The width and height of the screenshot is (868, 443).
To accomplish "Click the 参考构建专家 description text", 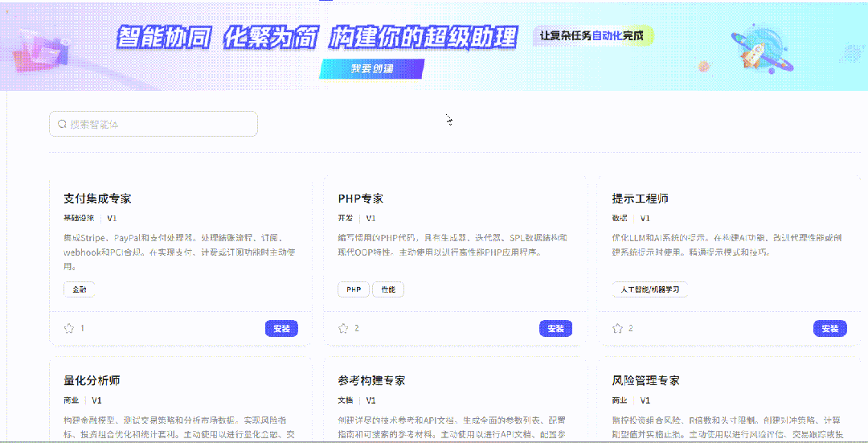I will [x=452, y=428].
